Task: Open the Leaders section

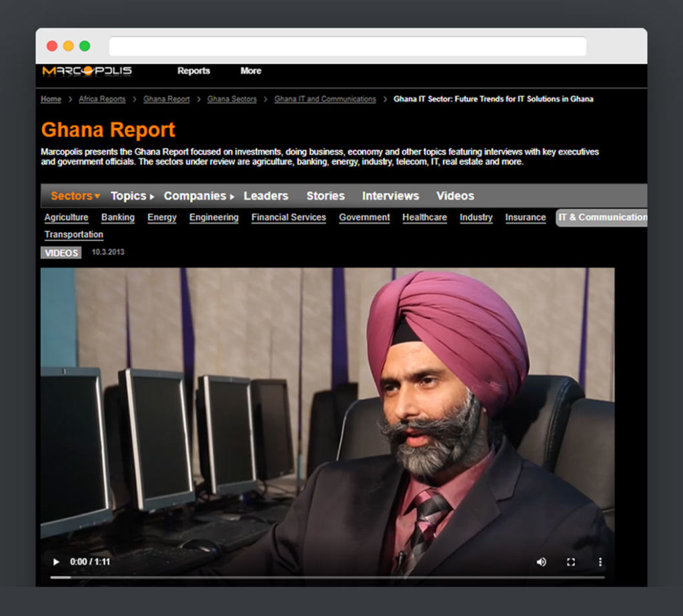Action: pyautogui.click(x=265, y=196)
